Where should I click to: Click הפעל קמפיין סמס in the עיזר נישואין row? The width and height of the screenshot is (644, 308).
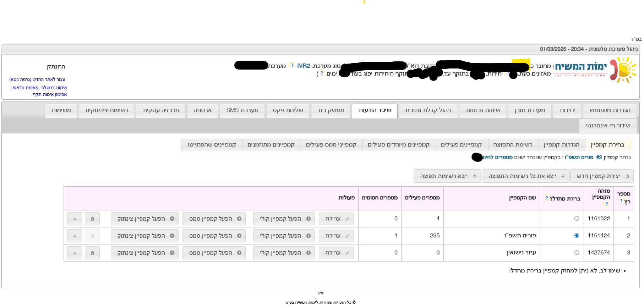214,253
